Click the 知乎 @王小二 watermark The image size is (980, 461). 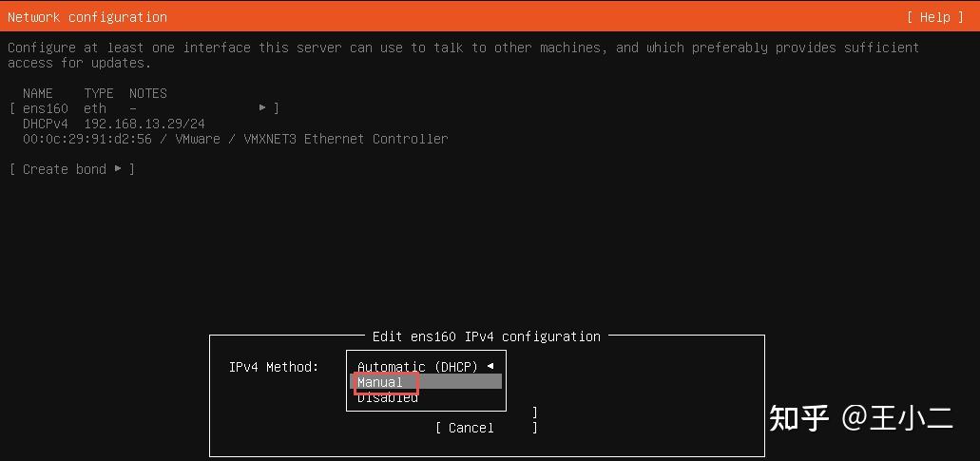[860, 417]
